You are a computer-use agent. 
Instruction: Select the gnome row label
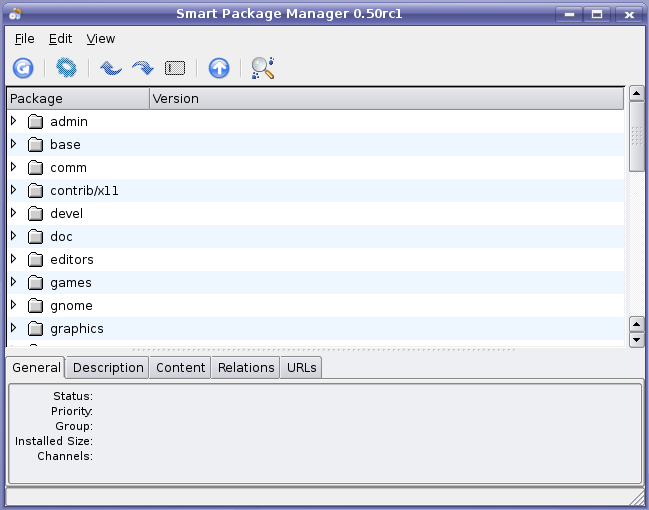(71, 306)
